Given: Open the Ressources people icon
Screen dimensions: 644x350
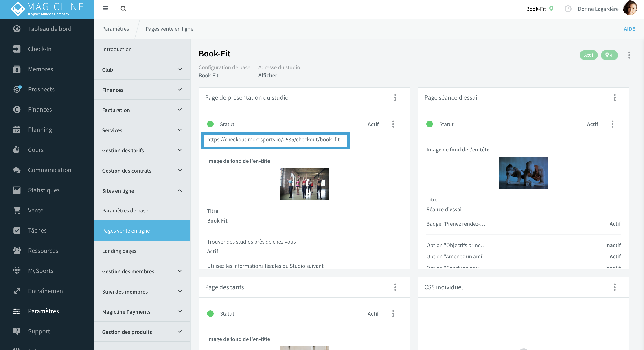Looking at the screenshot, I should point(17,251).
